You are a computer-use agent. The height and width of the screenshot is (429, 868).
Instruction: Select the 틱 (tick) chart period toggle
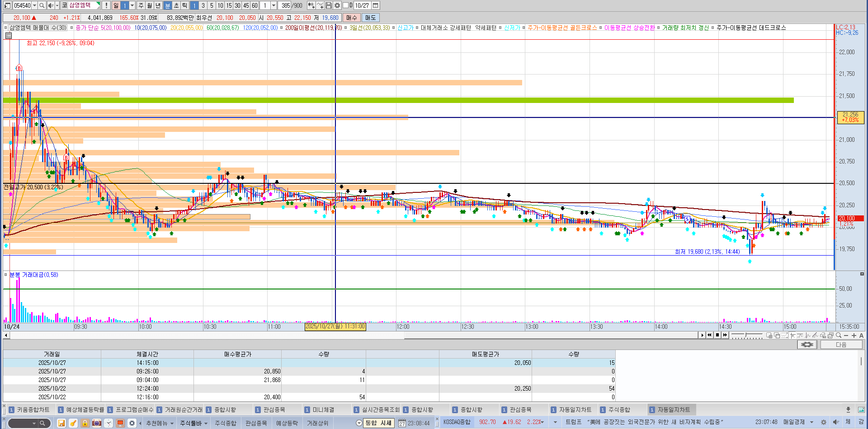coord(184,5)
